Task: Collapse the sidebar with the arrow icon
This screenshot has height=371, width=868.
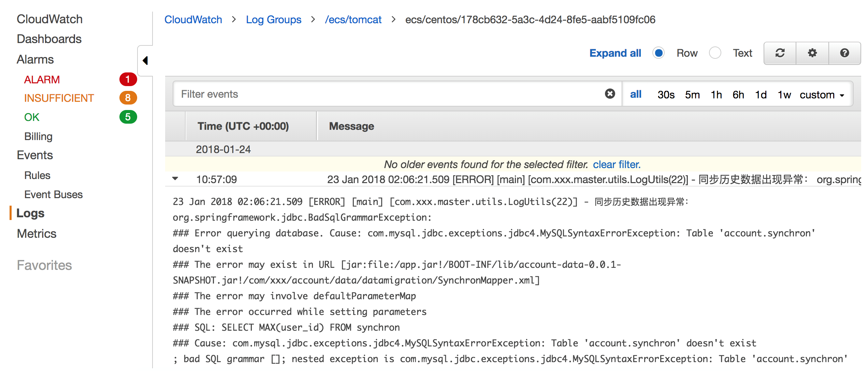Action: (x=145, y=60)
